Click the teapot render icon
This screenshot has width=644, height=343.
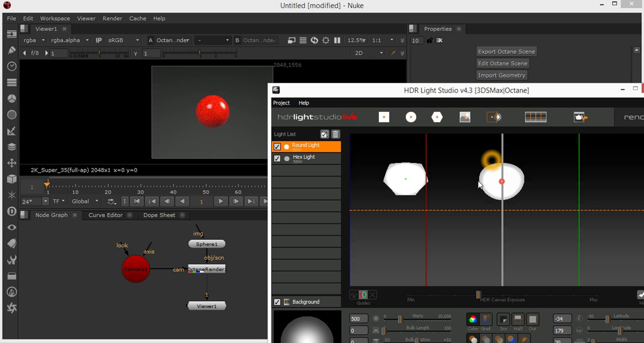[580, 117]
